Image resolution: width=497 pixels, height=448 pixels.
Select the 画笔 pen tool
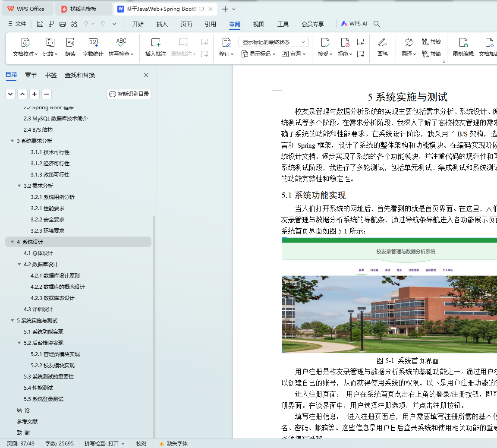point(382,43)
